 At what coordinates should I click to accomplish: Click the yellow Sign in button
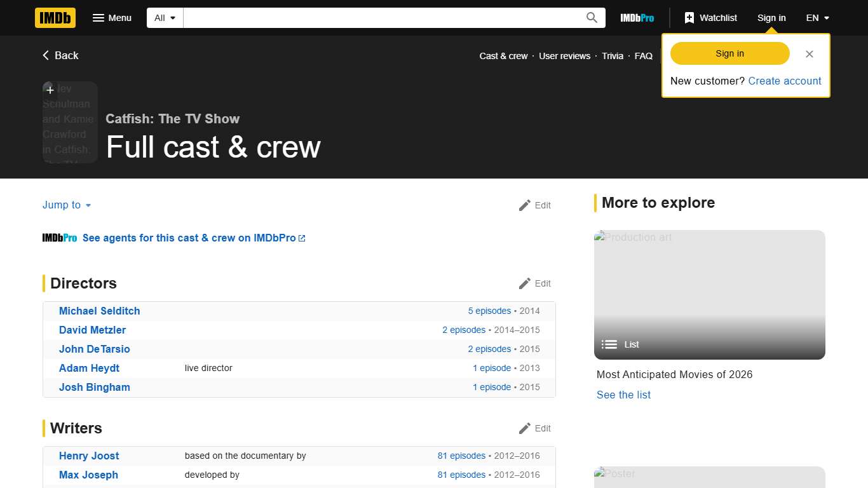(729, 53)
